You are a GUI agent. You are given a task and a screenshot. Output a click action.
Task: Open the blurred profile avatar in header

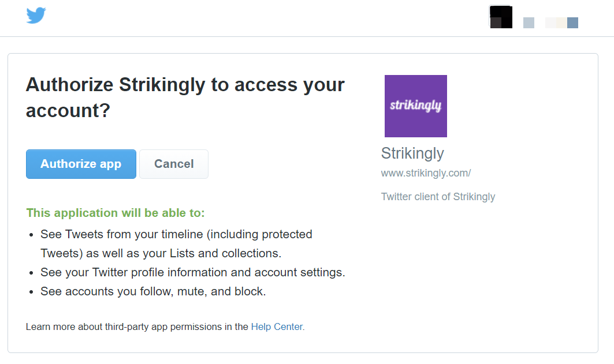[x=501, y=17]
